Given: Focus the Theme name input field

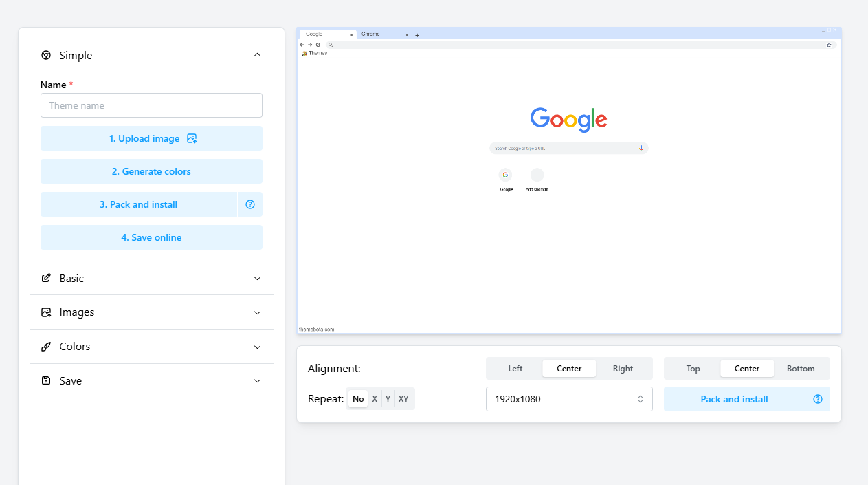Looking at the screenshot, I should [151, 105].
